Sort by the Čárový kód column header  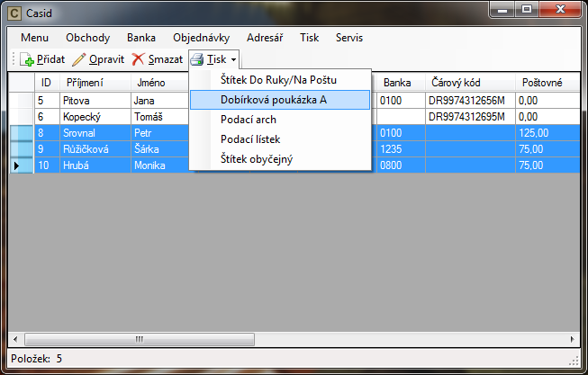[470, 83]
